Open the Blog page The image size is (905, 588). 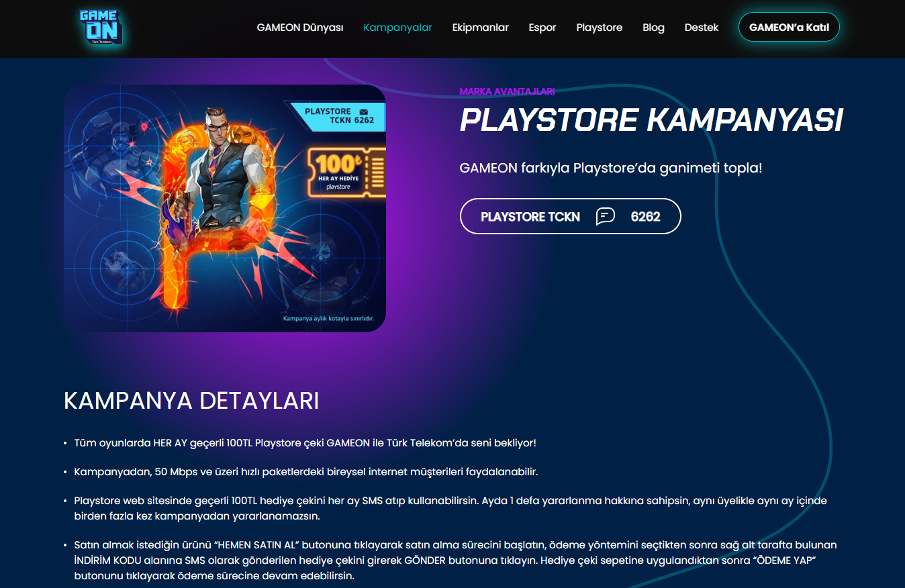(653, 28)
